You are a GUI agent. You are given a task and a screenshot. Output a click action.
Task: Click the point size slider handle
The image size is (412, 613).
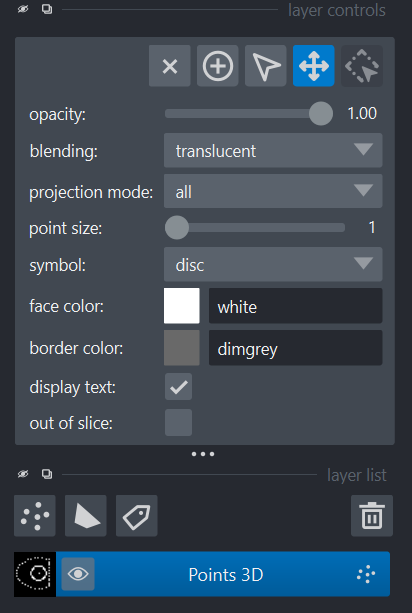pyautogui.click(x=177, y=228)
